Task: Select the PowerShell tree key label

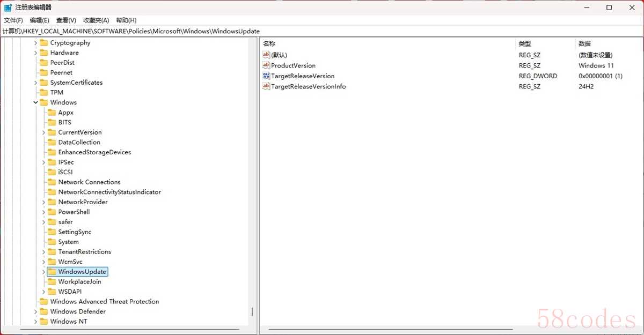Action: tap(74, 212)
